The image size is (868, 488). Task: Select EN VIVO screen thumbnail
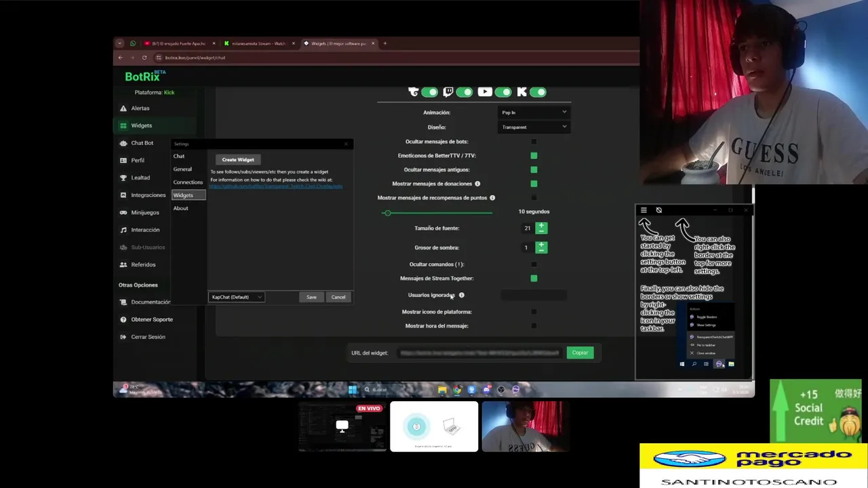click(342, 426)
